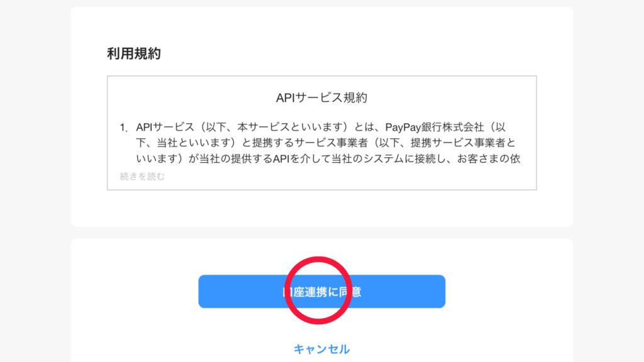The image size is (644, 362).
Task: Click the blue 口座連携に同意 button
Action: tap(321, 292)
